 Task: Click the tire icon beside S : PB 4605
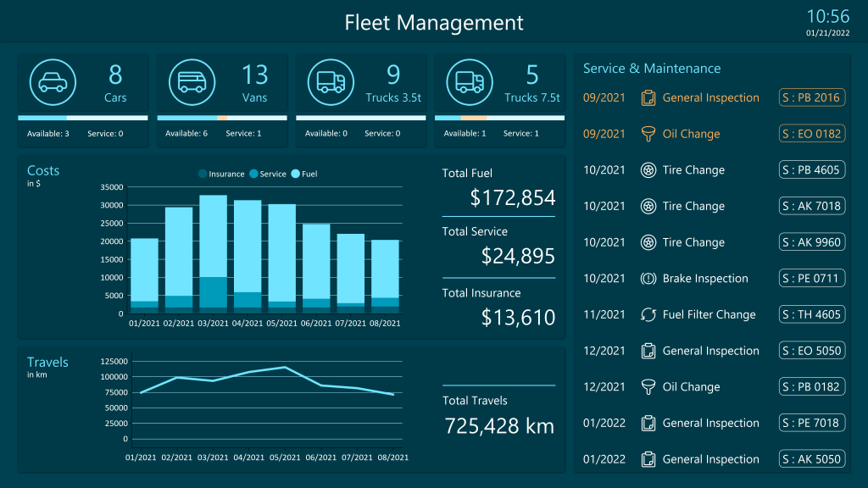tap(648, 170)
